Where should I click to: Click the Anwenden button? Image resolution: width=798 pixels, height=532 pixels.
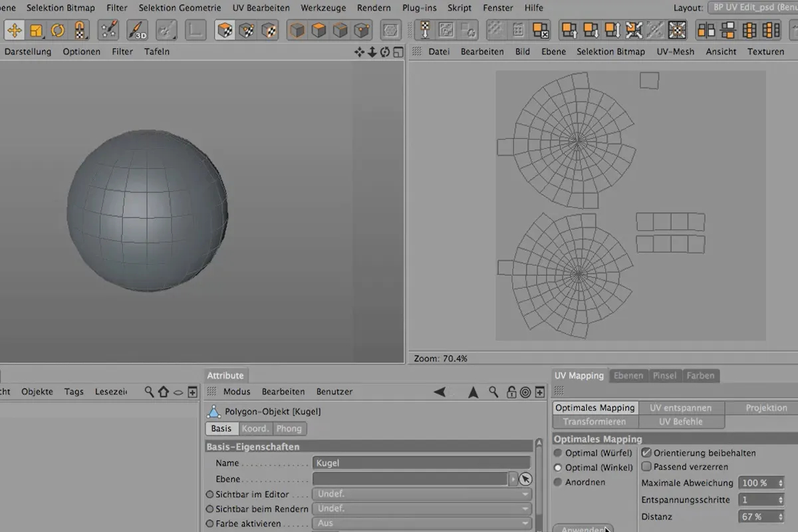click(x=583, y=529)
